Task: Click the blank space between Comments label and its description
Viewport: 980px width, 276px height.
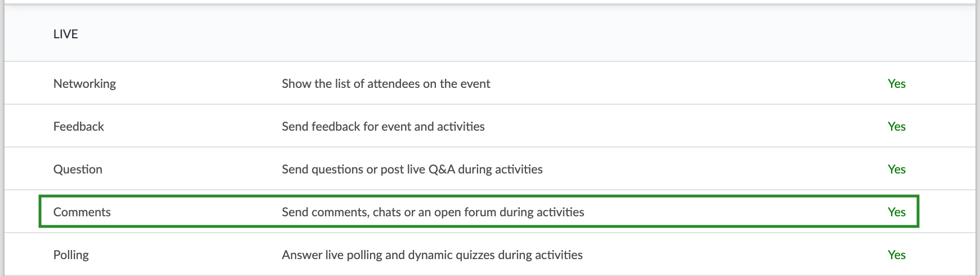Action: point(196,212)
